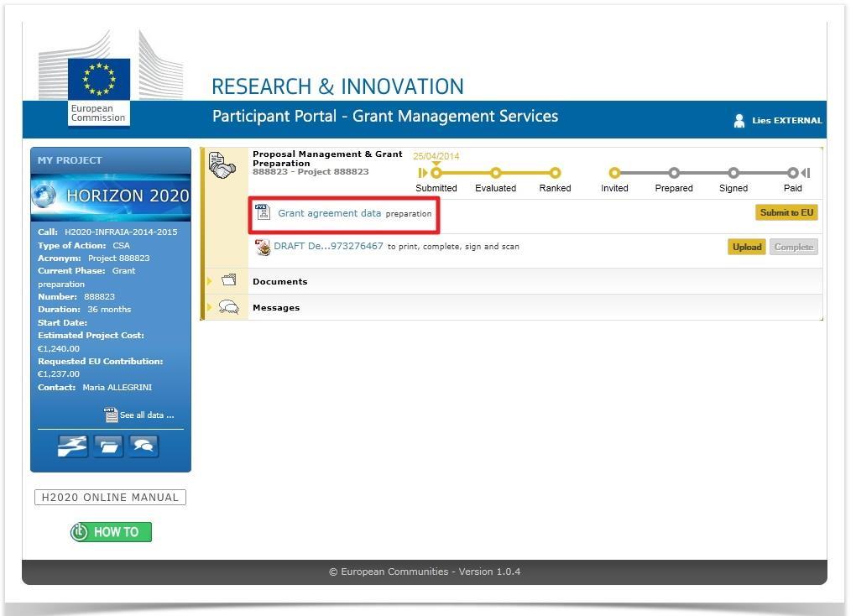Click the user profile icon beside Lies EXTERNAL
This screenshot has width=856, height=616.
click(x=739, y=121)
